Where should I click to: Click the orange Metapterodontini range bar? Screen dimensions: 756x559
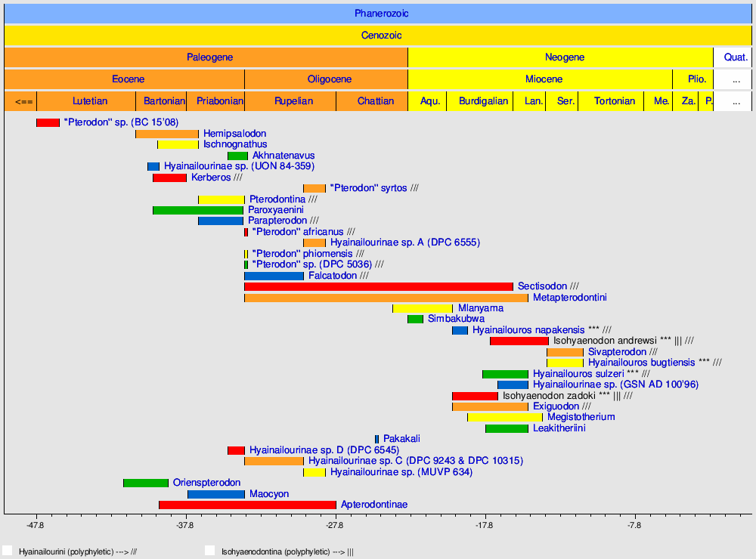[x=386, y=298]
